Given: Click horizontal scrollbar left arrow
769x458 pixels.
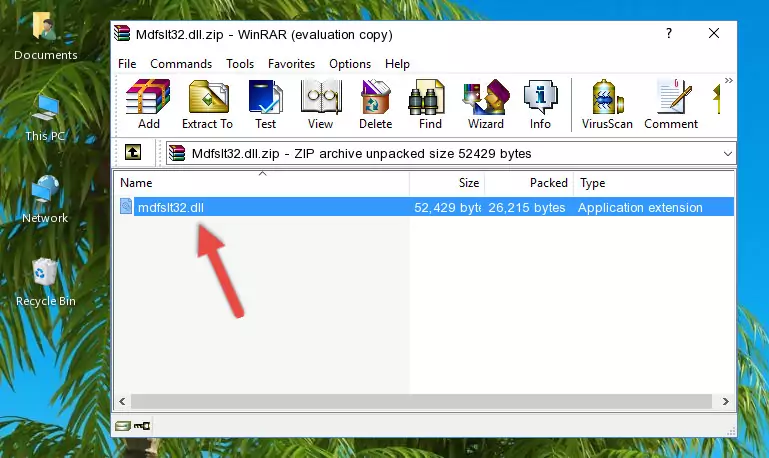Looking at the screenshot, I should pos(122,402).
